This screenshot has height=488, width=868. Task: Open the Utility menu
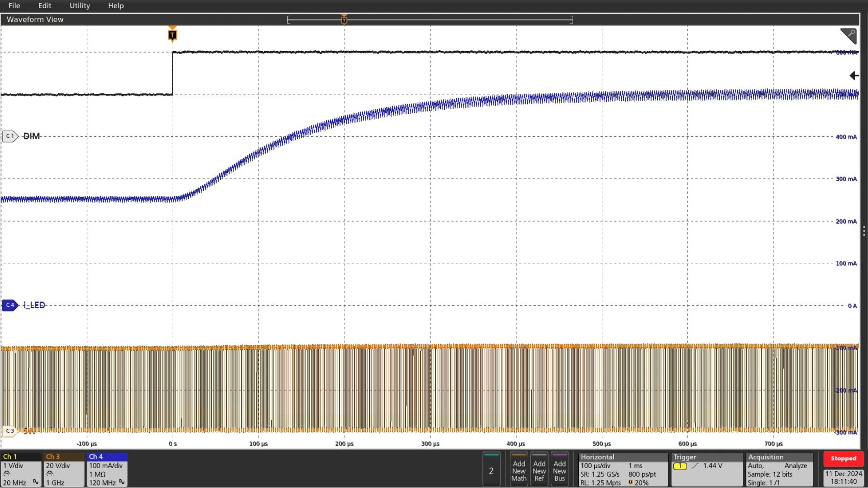point(80,6)
